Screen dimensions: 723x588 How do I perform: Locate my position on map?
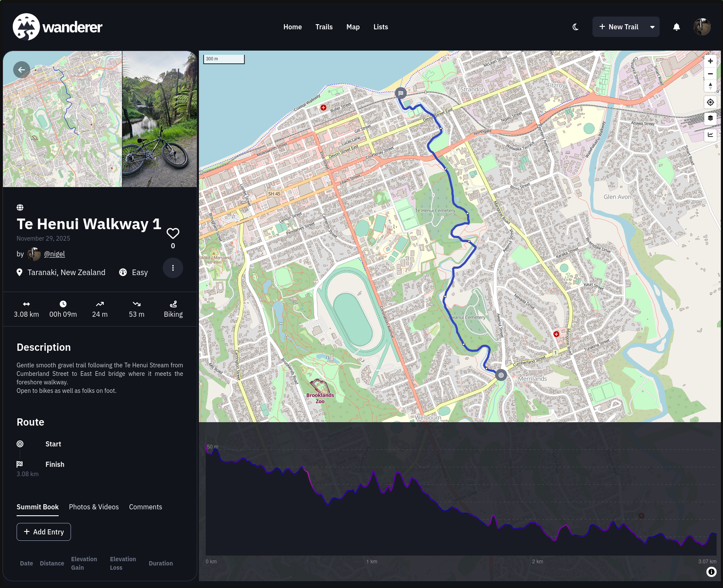(x=710, y=102)
